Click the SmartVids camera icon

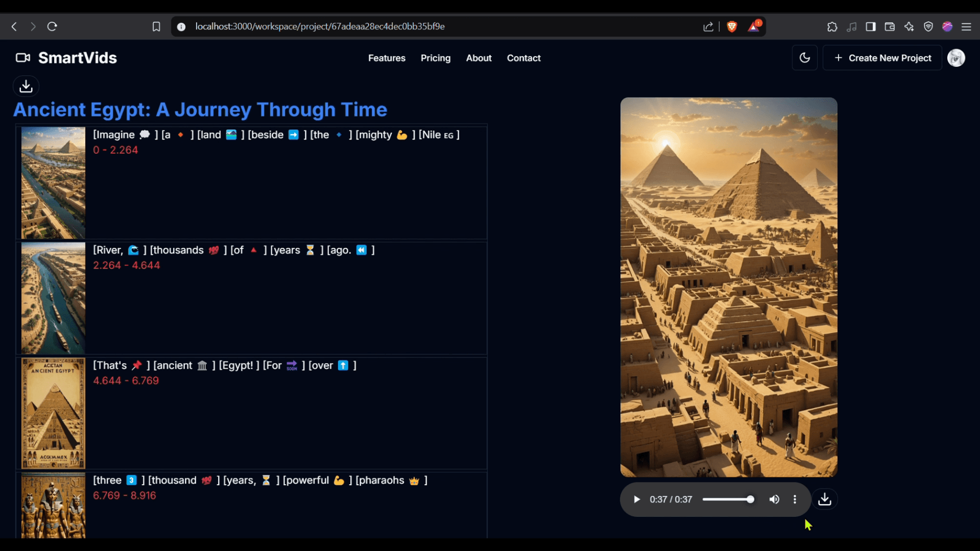coord(23,58)
